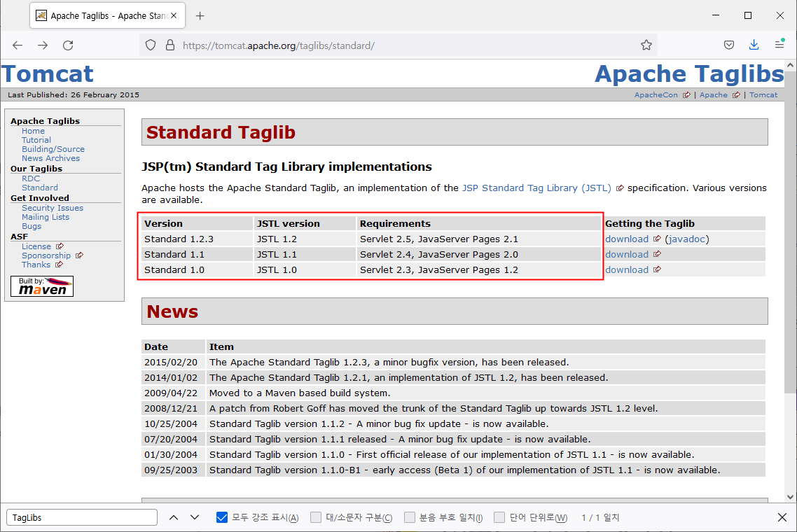Open tracking protection shield icon in address bar
797x532 pixels.
coord(151,45)
